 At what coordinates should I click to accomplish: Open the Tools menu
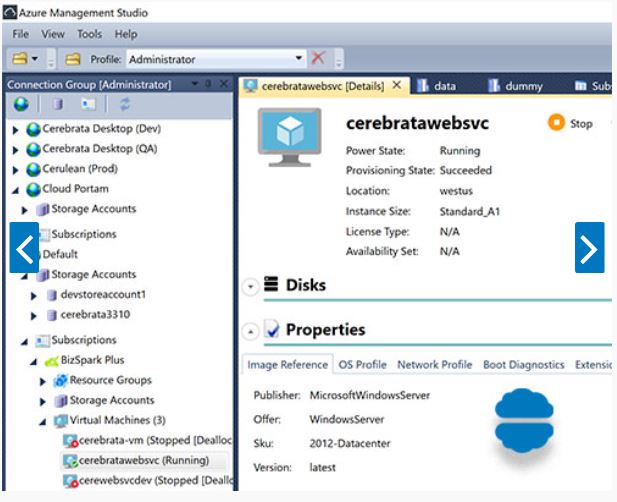click(x=89, y=34)
